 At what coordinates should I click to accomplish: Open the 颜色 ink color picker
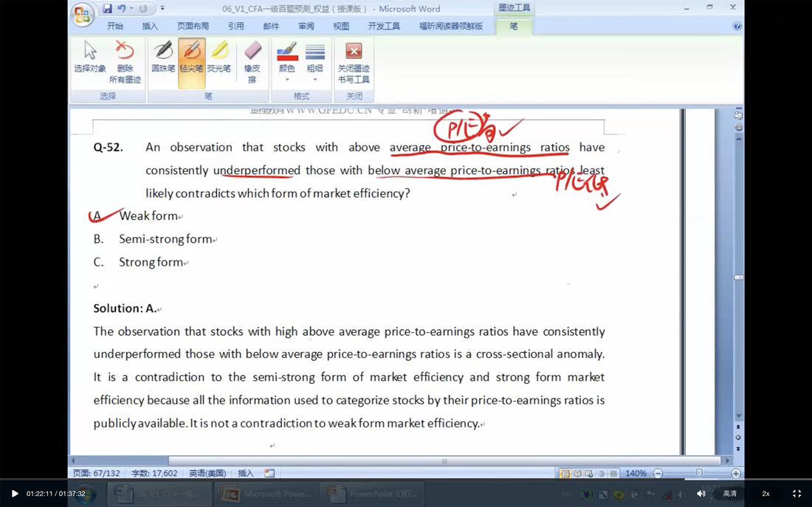[x=287, y=62]
